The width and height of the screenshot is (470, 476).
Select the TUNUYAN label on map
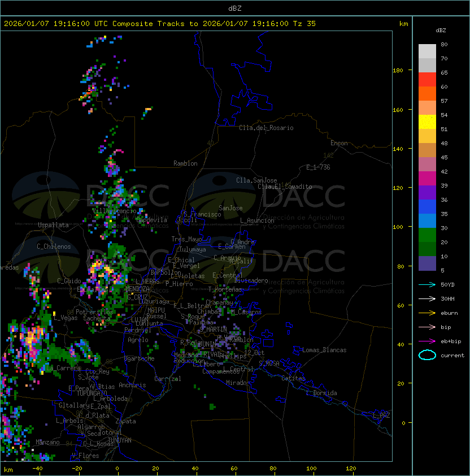(x=119, y=440)
